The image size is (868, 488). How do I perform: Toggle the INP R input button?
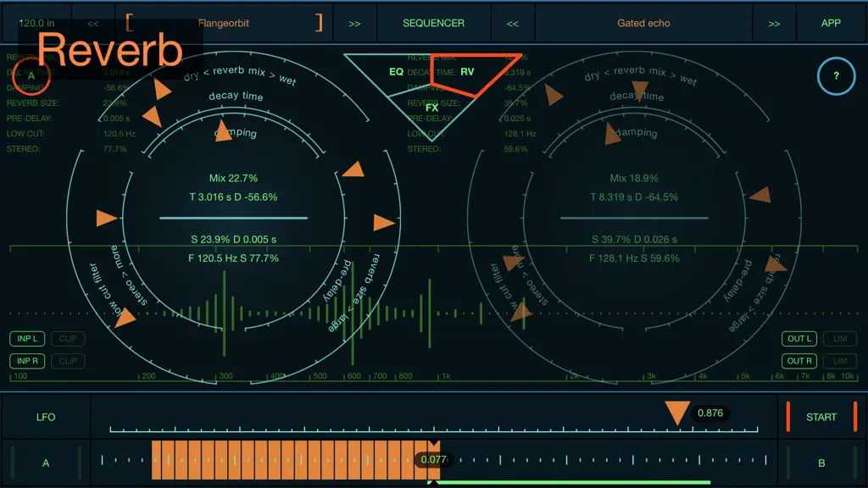coord(27,361)
